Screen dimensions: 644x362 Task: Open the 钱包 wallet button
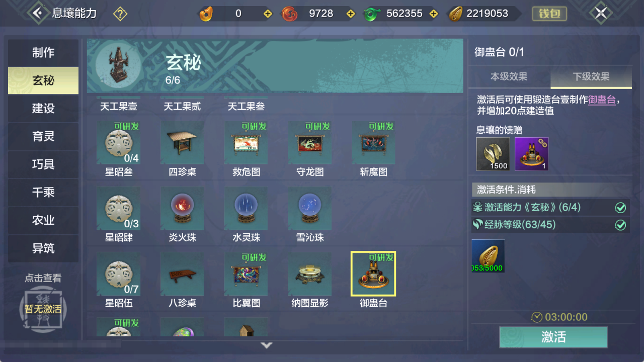tap(549, 14)
